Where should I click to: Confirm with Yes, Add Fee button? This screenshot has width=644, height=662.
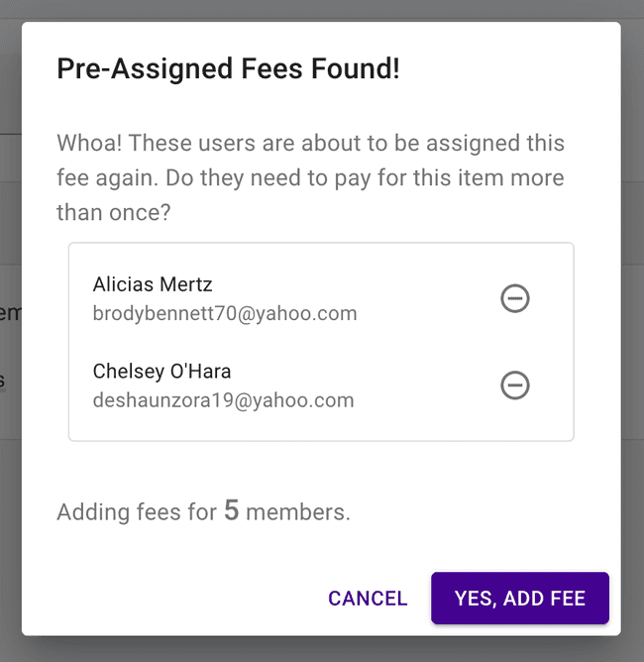point(519,599)
